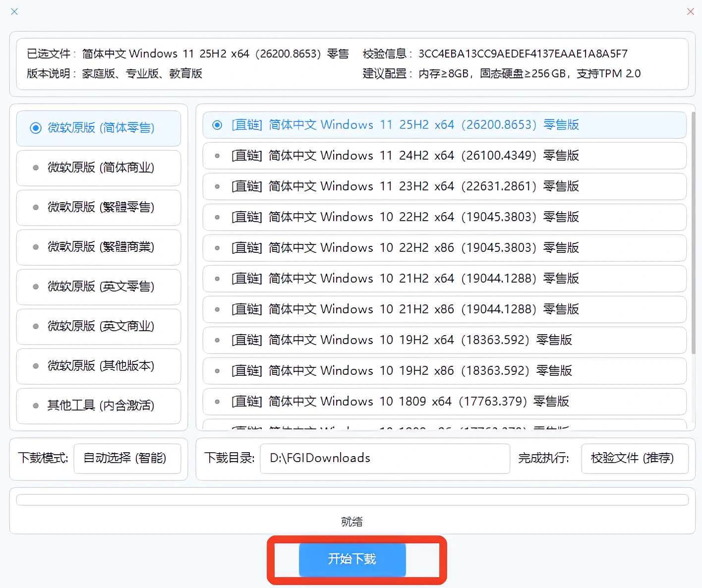
Task: Pick Windows 10 21H2 x86 (19044.1288) 零售版
Action: tap(444, 309)
